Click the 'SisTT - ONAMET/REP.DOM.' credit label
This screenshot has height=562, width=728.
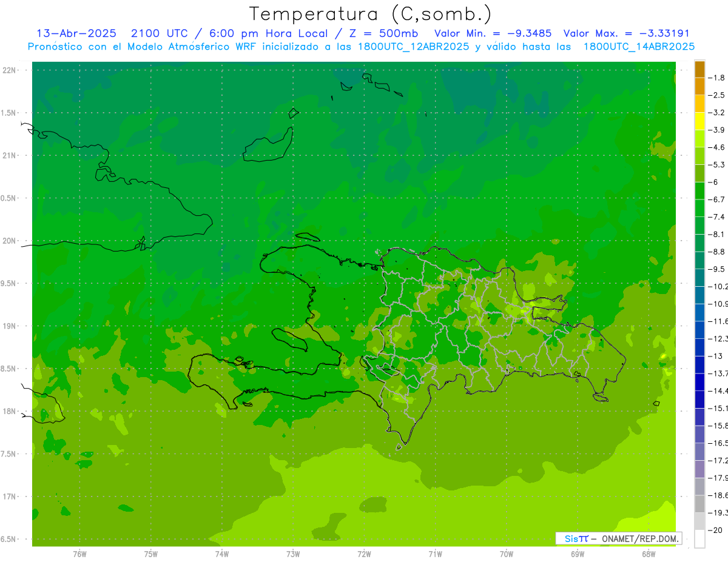[618, 538]
